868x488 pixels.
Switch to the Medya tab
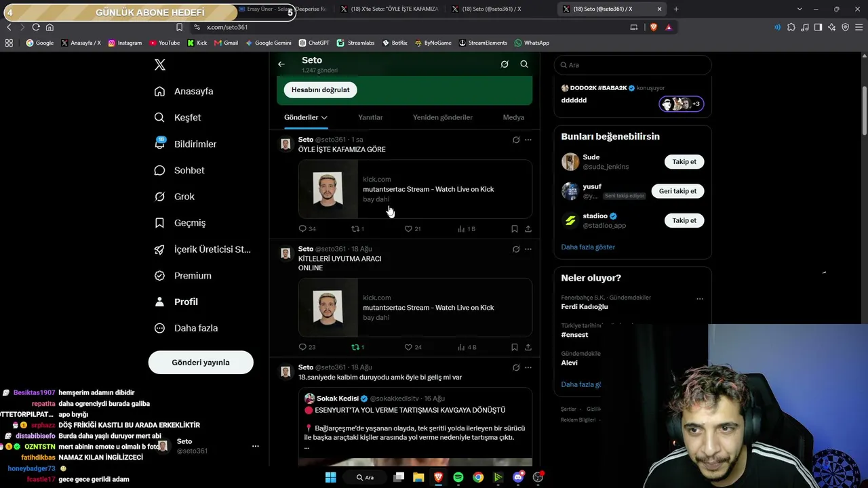pos(513,117)
